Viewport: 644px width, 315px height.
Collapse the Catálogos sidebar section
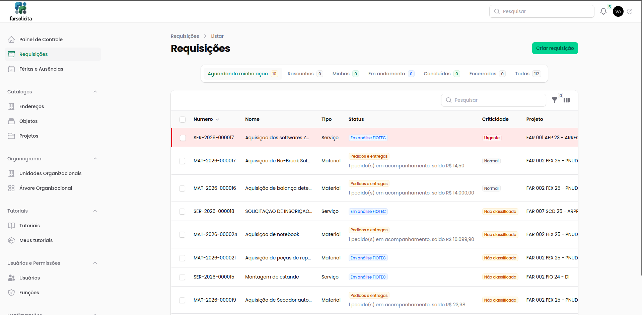pos(95,92)
